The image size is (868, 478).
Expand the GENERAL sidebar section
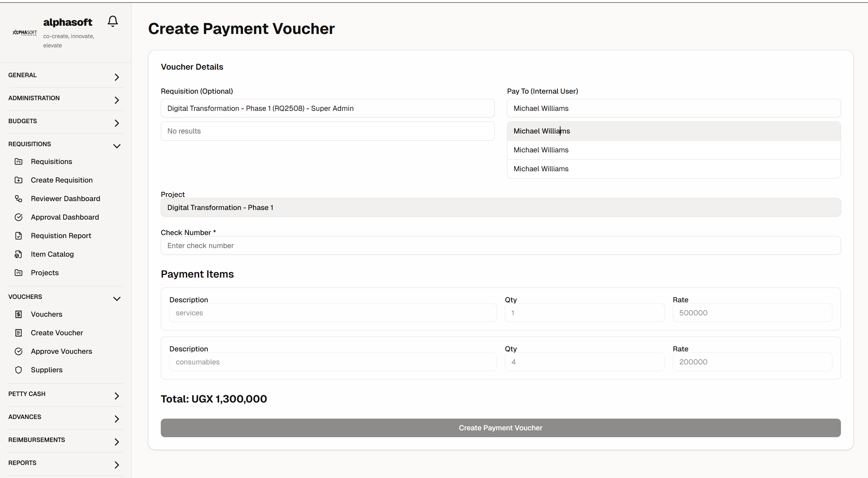pos(117,77)
